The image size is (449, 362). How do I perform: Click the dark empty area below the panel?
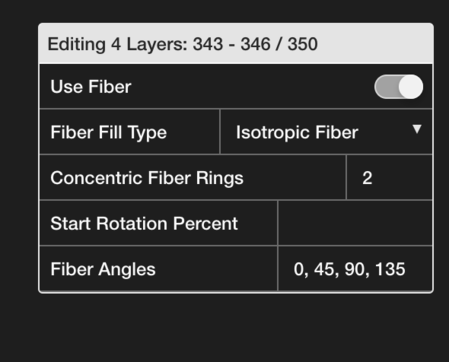224,328
